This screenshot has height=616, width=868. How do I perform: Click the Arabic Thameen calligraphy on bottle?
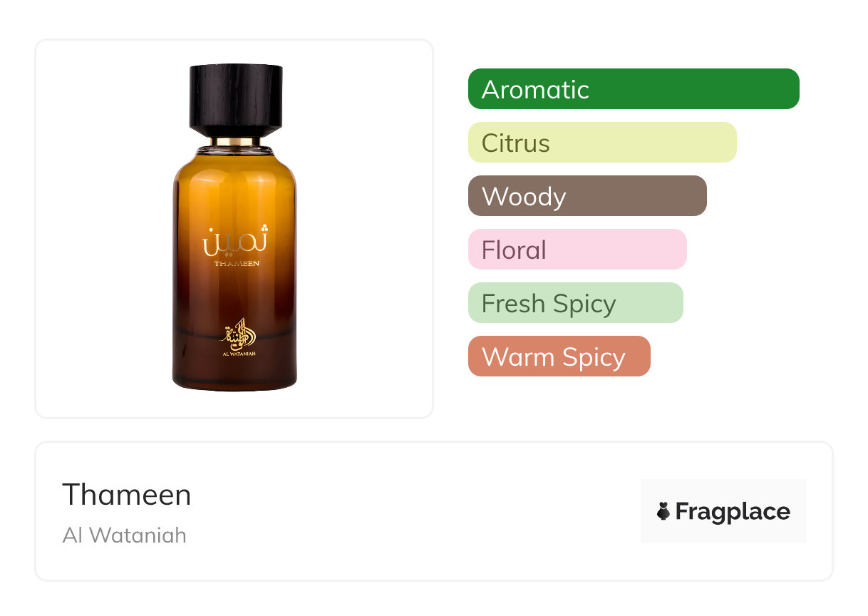pos(235,240)
